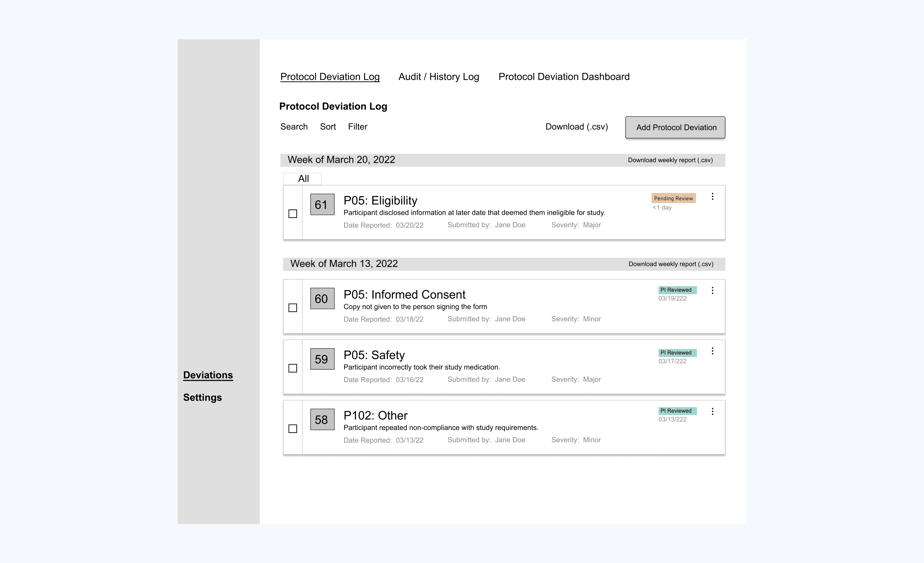Switch to Audit / History Log tab
Viewport: 924px width, 563px height.
coord(438,77)
